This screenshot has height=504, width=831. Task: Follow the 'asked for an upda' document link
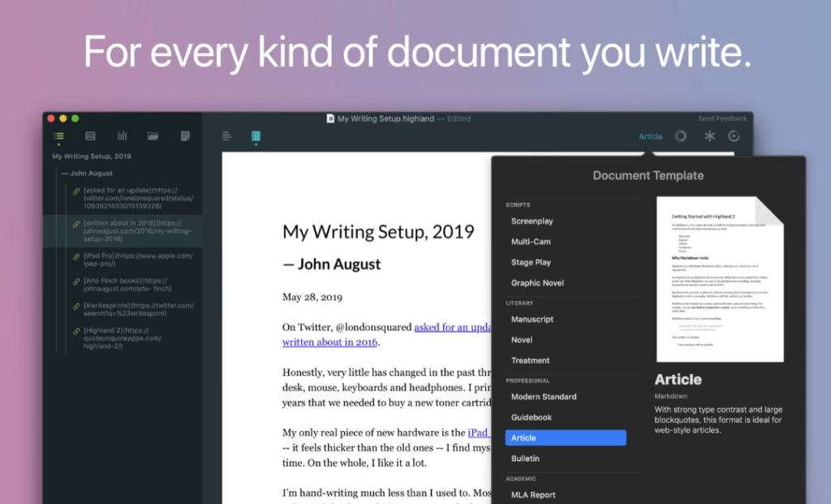click(x=453, y=328)
